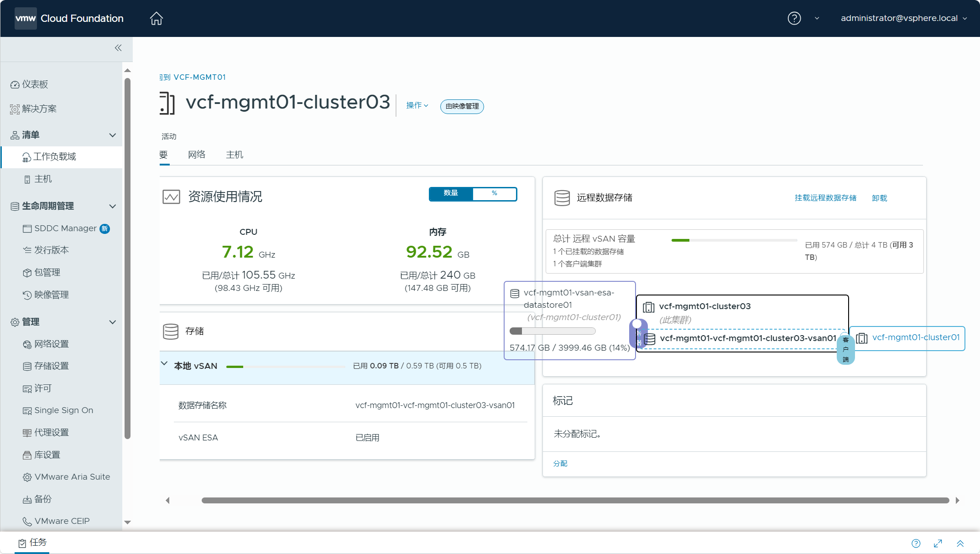Click vcf-mgmt01-vcf-mgmt01-cluster03-vsan01 datastore in diagram
Screen dimensions: 980x554
(x=747, y=338)
